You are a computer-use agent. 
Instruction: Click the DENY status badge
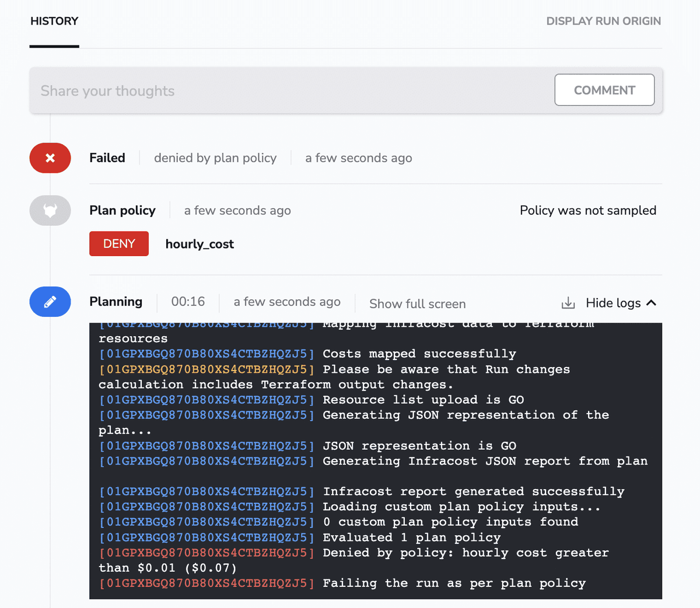[x=118, y=243]
